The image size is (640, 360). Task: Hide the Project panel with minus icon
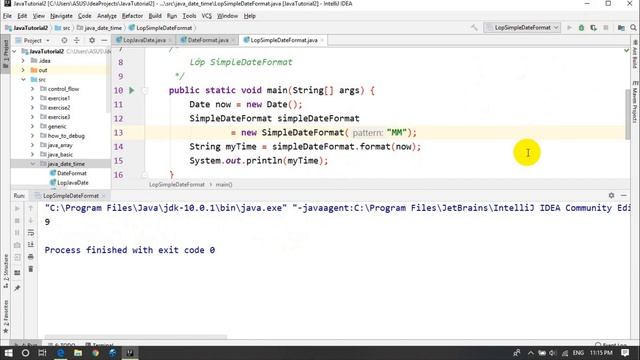104,40
